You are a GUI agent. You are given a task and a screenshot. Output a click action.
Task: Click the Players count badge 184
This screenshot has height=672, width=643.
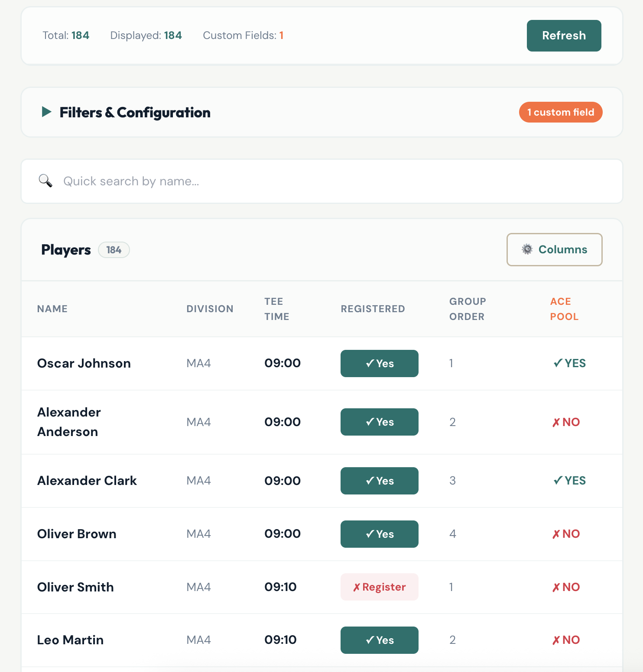114,250
